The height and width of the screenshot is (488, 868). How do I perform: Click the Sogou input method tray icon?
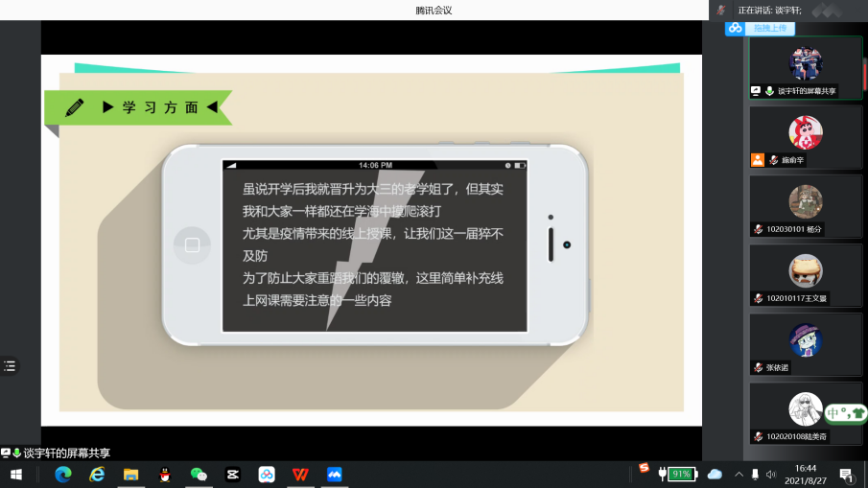645,469
